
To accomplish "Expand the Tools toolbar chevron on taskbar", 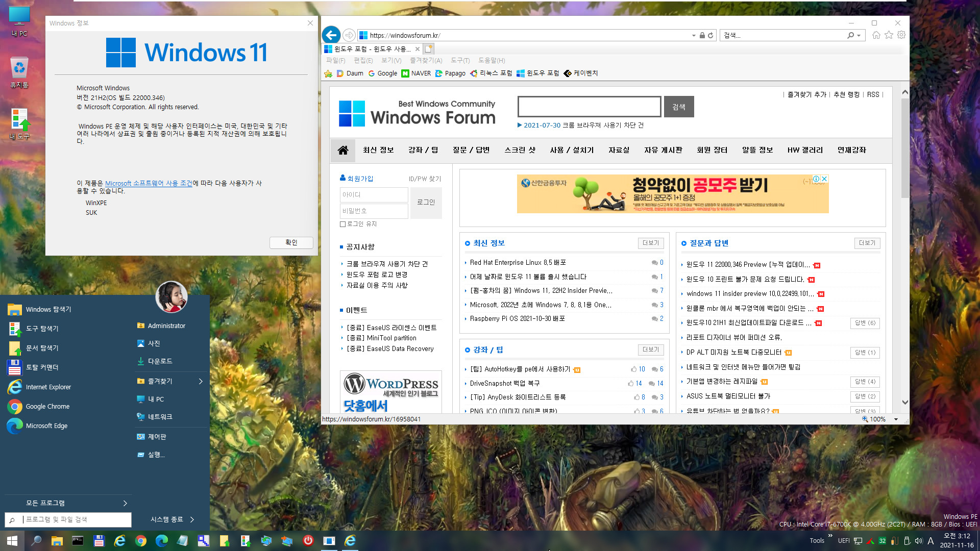I will pyautogui.click(x=830, y=536).
